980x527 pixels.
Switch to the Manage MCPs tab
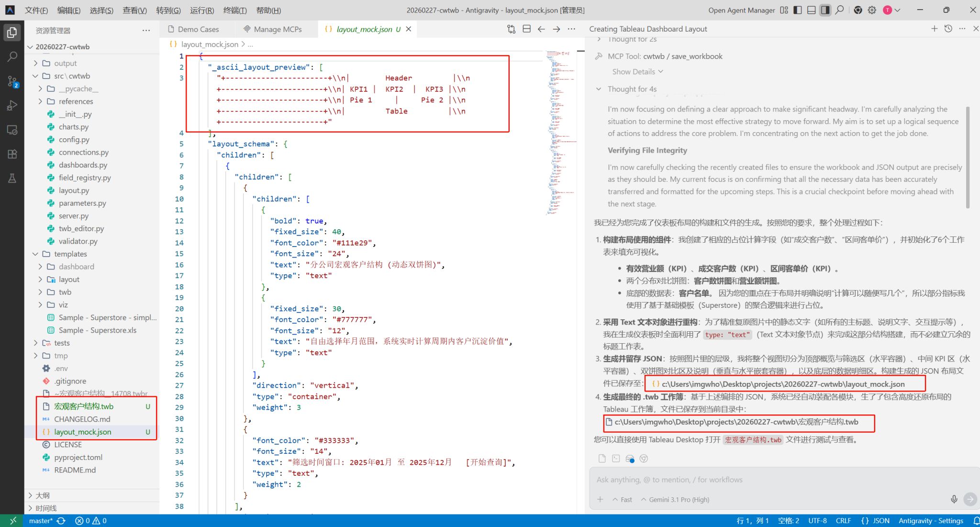pyautogui.click(x=277, y=29)
